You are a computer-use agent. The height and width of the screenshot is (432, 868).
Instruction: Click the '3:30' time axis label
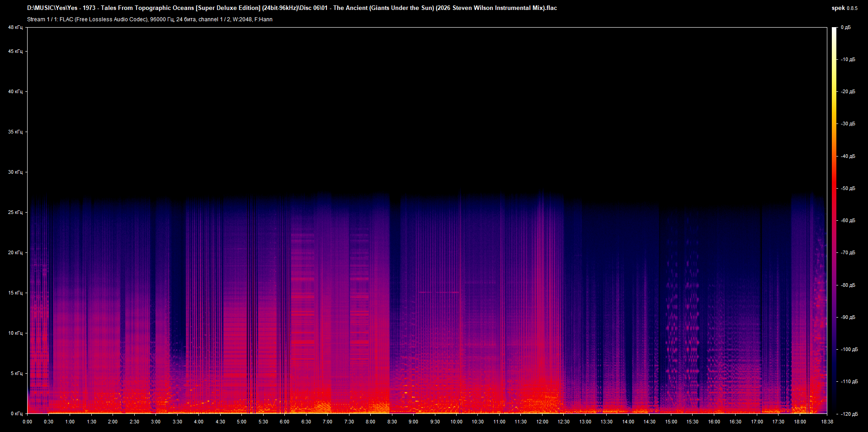(177, 422)
